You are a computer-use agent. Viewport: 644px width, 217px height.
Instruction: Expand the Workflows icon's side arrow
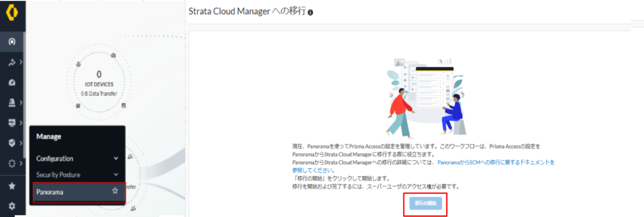click(x=20, y=163)
